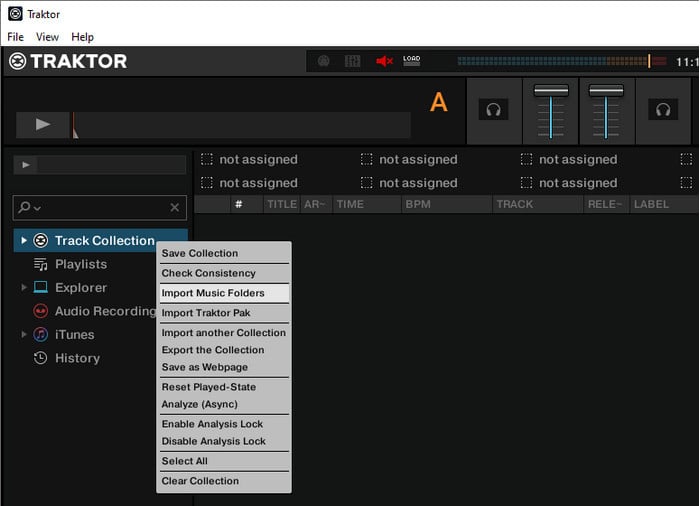
Task: Open Audio Recordings in the tree
Action: pyautogui.click(x=105, y=311)
